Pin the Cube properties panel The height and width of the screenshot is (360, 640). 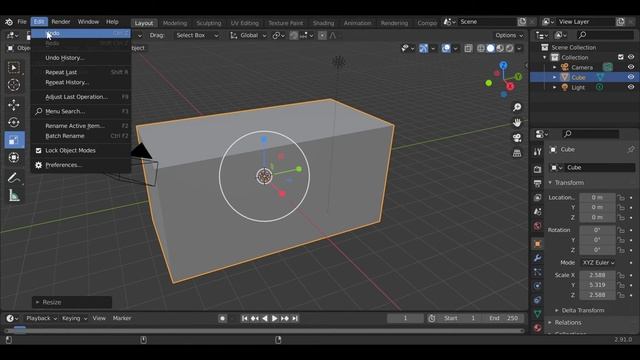pyautogui.click(x=631, y=149)
